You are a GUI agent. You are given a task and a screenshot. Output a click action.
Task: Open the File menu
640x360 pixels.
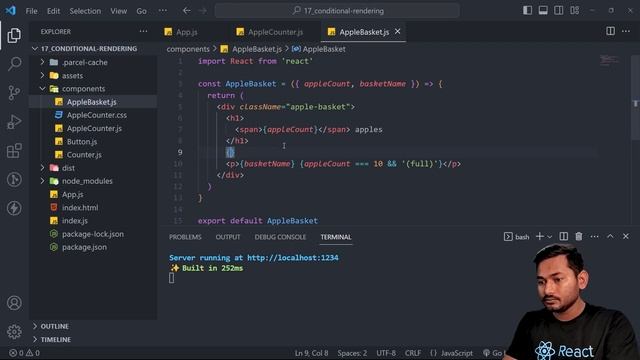(x=31, y=11)
